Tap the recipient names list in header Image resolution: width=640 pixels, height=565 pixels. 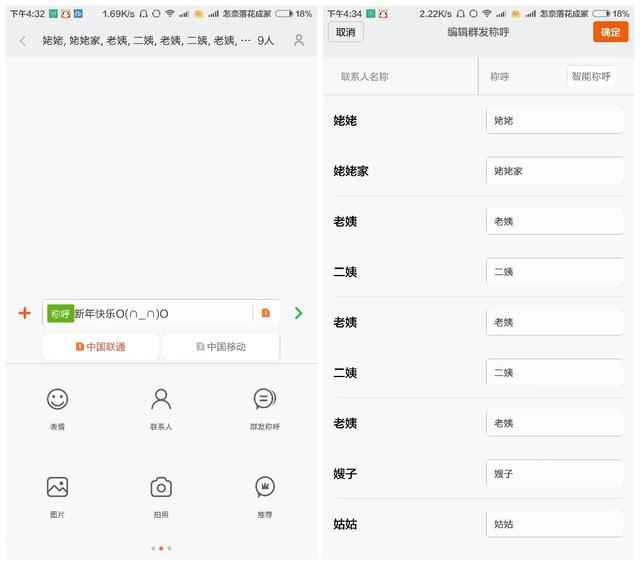click(x=146, y=40)
